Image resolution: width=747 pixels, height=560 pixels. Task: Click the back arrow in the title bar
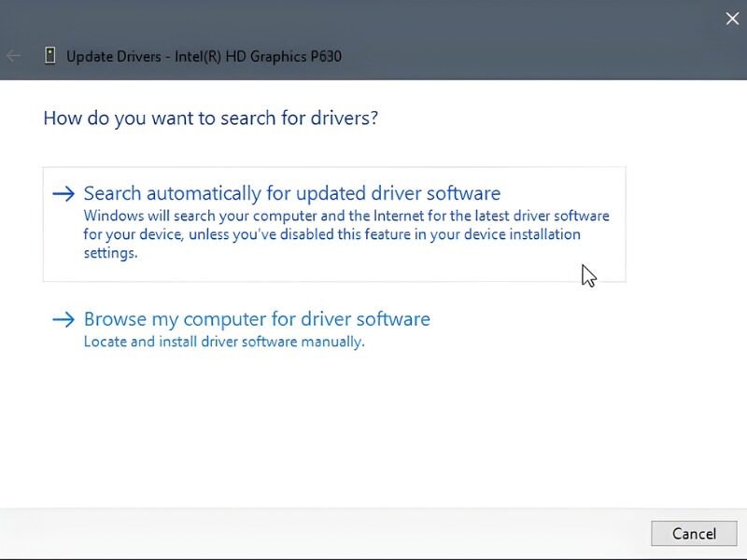(x=14, y=56)
